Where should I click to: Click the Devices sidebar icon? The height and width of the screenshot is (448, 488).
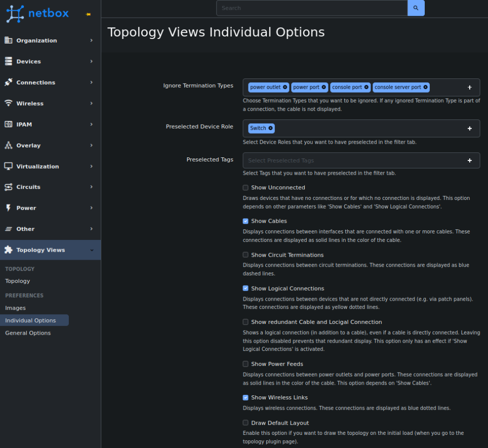(x=8, y=61)
